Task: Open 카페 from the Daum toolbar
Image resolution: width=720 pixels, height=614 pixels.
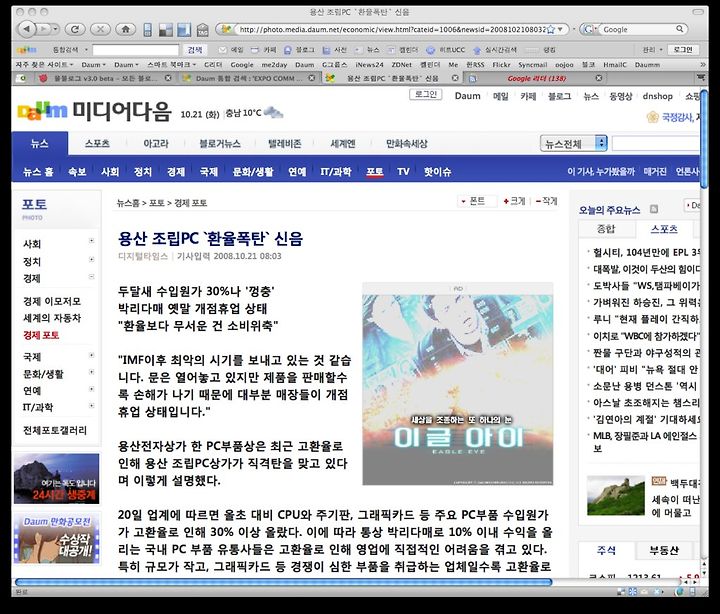Action: click(264, 50)
